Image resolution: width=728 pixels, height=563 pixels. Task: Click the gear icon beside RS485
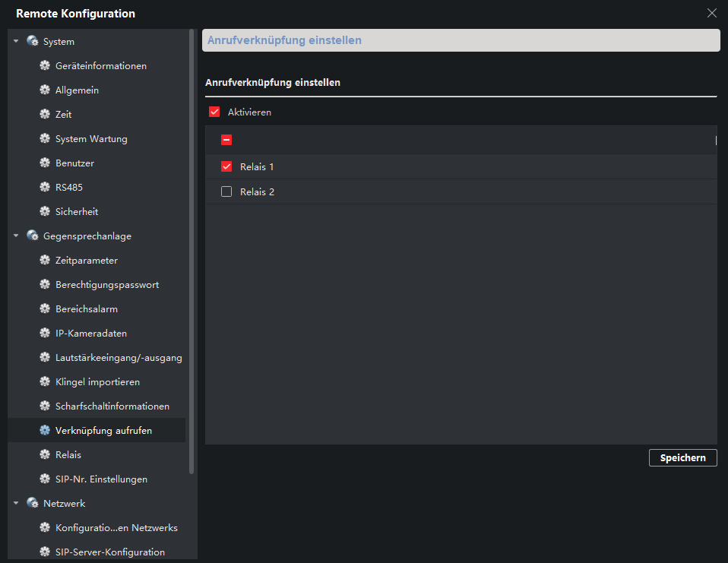(45, 187)
